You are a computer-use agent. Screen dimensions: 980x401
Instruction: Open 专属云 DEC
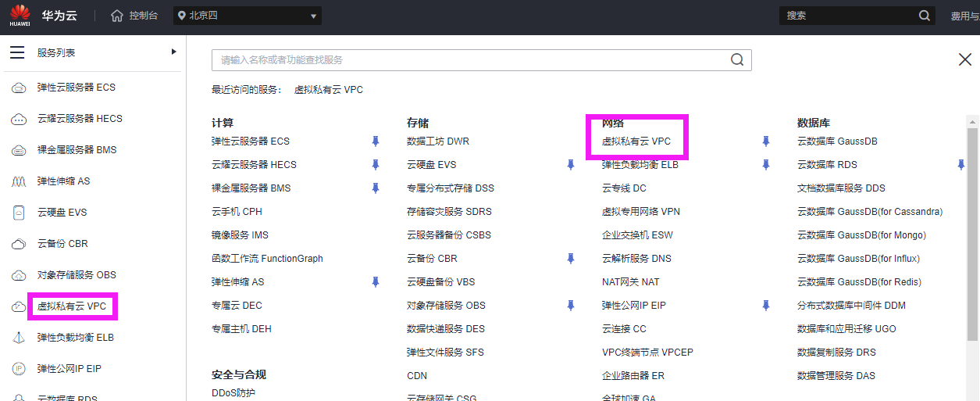pyautogui.click(x=237, y=306)
